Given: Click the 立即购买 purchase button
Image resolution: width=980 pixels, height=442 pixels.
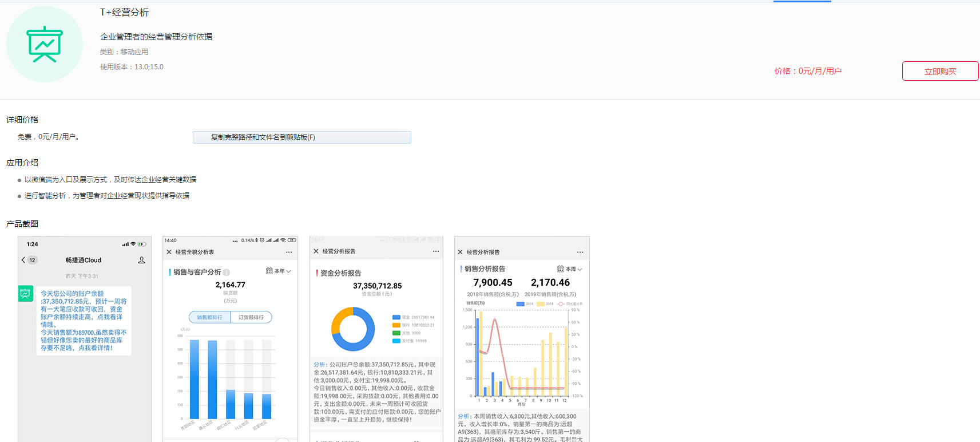Looking at the screenshot, I should tap(940, 71).
